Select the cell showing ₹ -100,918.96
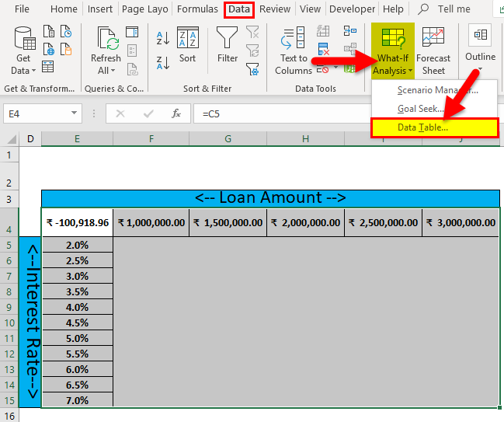Screen dimensions: 504x422 pyautogui.click(x=77, y=222)
